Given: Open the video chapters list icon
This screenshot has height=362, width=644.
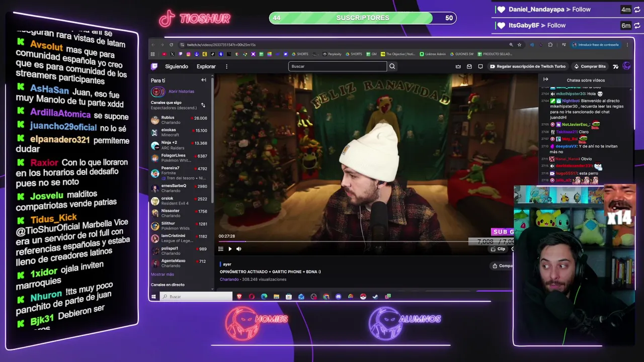Looking at the screenshot, I should tap(220, 249).
